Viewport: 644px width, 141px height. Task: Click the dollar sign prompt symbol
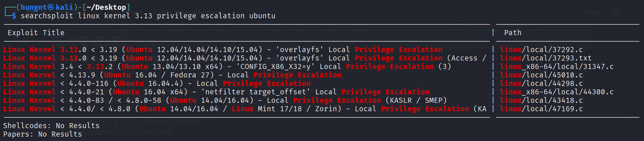tap(14, 16)
